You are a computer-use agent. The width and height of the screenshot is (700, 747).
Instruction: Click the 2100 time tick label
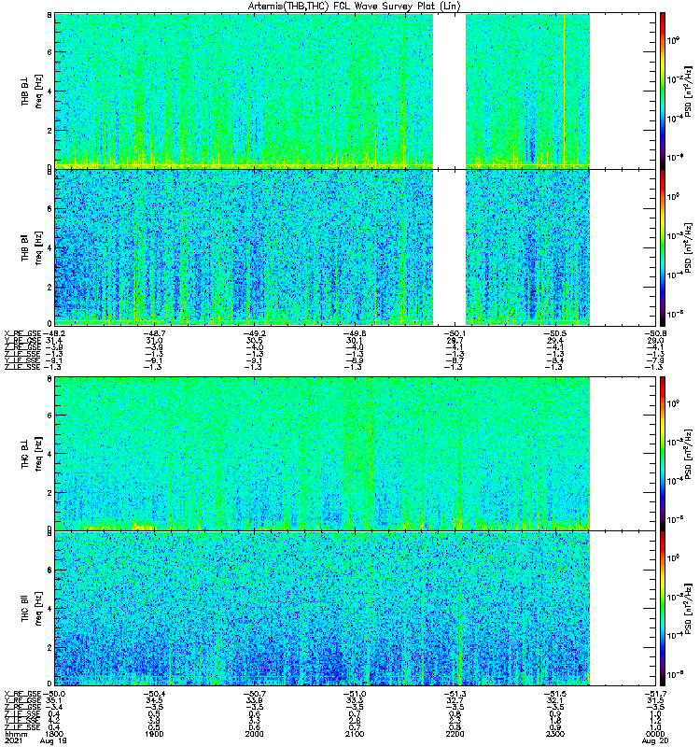coord(355,734)
